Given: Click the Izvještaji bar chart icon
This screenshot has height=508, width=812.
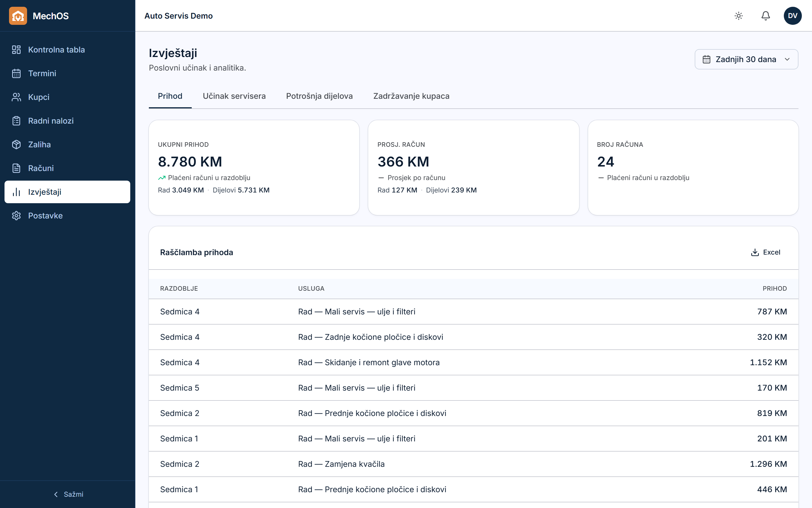Looking at the screenshot, I should pos(16,192).
